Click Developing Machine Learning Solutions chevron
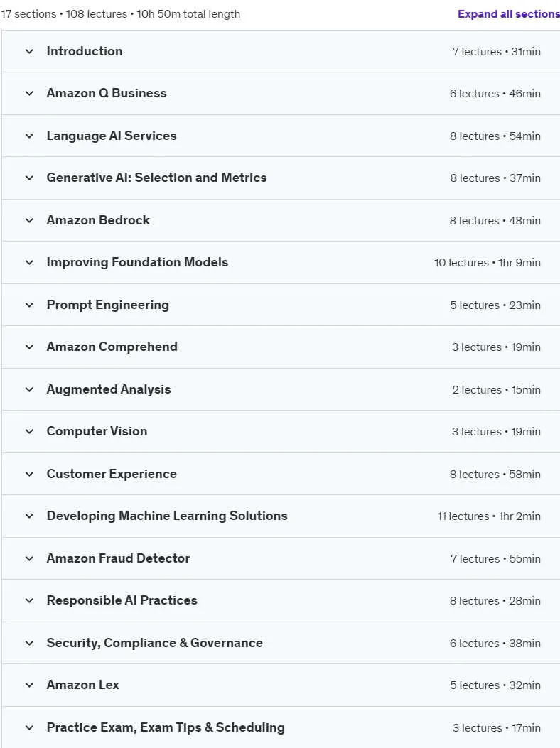Screen dimensions: 560x748 click(x=30, y=516)
